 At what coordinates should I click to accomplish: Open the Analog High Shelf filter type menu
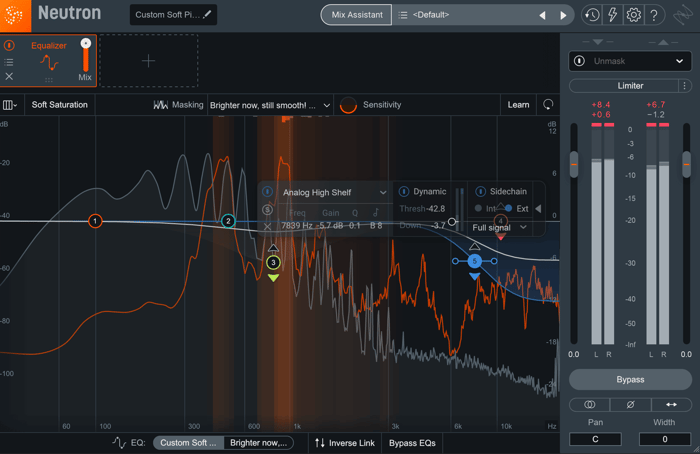coord(334,192)
